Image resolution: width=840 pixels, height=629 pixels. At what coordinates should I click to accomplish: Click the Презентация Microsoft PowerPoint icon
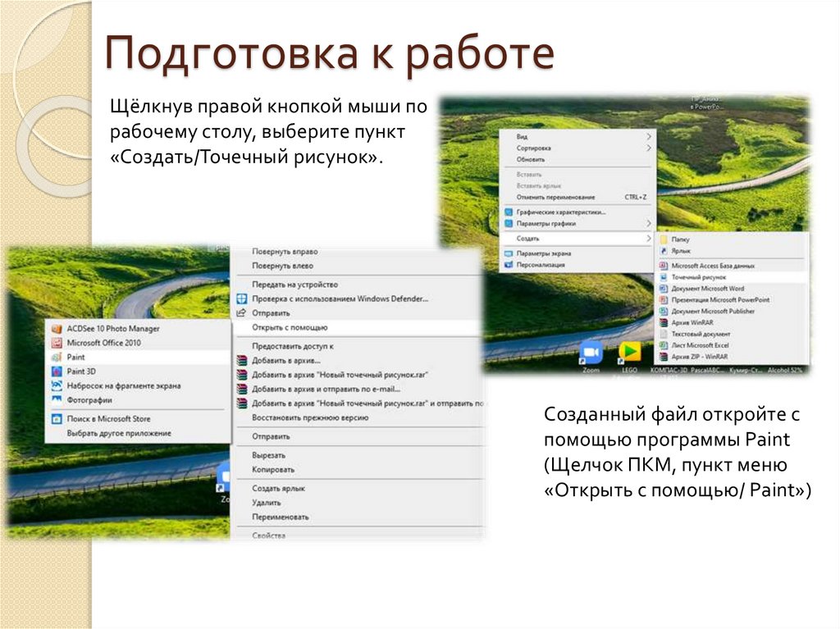tap(664, 300)
